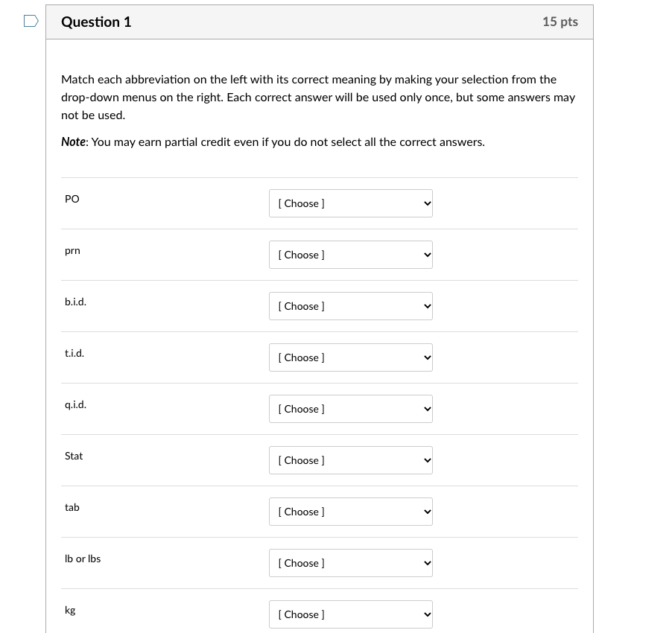672x633 pixels.
Task: Open the dropdown for tab
Action: pos(350,511)
